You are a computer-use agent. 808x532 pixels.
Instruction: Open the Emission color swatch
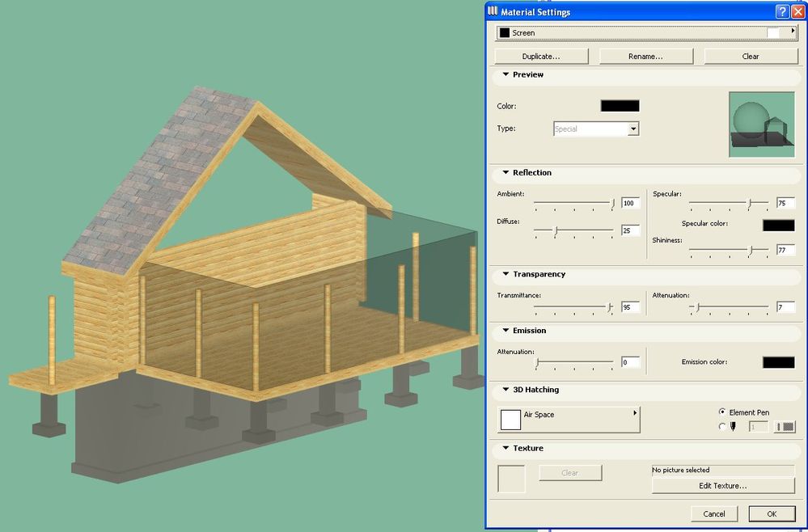pyautogui.click(x=779, y=362)
